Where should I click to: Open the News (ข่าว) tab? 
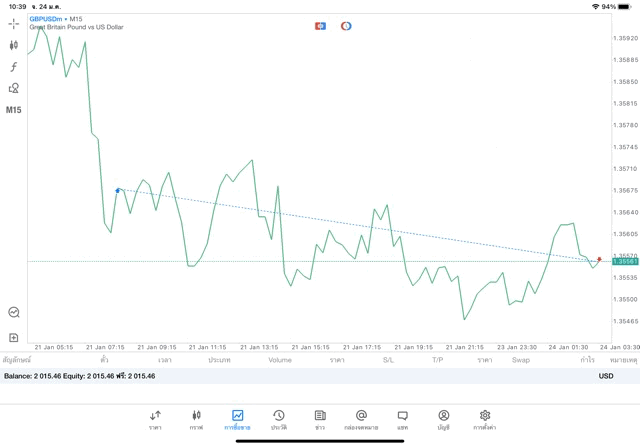[x=320, y=419]
